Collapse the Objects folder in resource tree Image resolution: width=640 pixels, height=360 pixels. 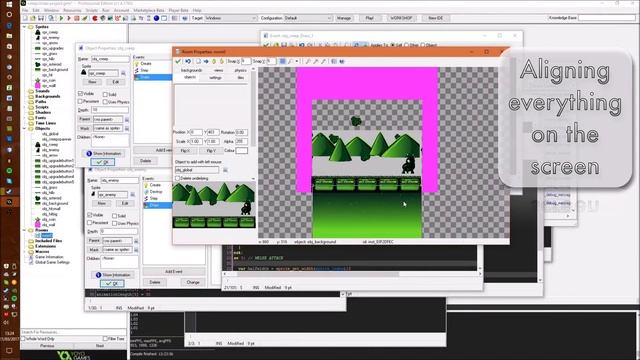click(25, 129)
